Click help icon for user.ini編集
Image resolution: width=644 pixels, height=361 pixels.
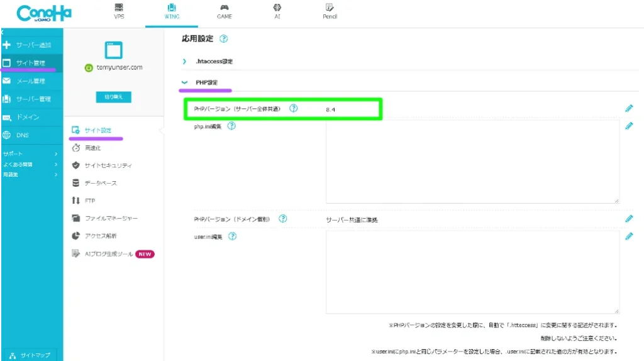point(233,236)
